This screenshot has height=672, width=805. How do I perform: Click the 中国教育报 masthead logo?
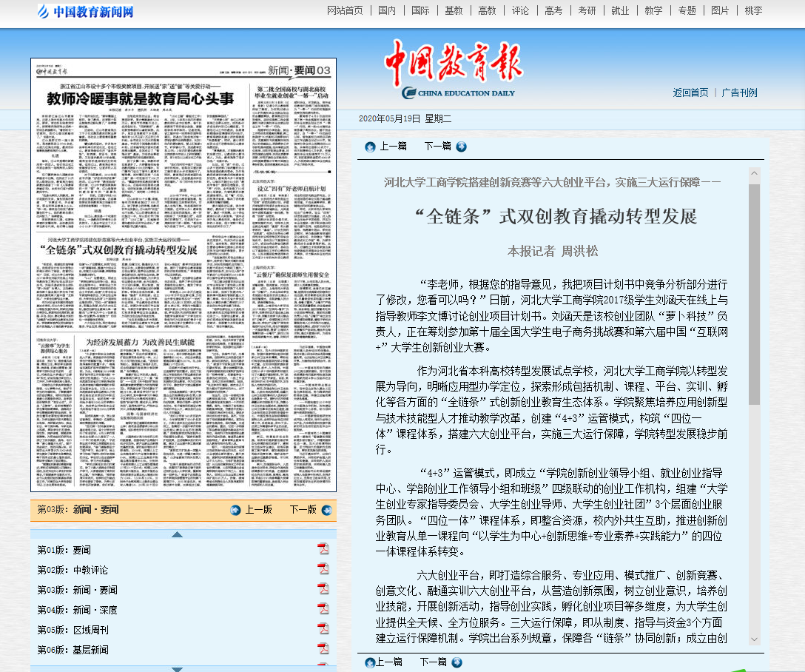[x=454, y=70]
